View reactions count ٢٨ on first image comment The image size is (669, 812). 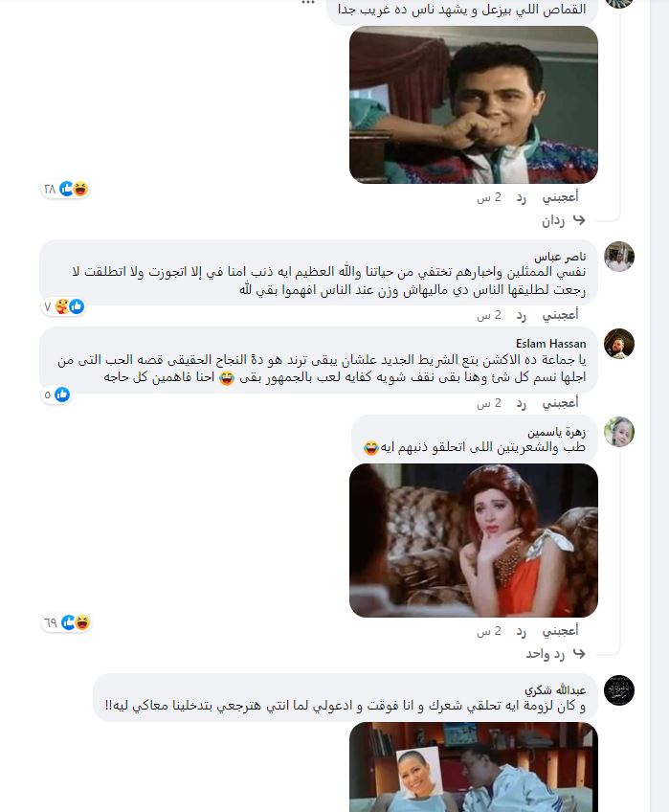(65, 189)
